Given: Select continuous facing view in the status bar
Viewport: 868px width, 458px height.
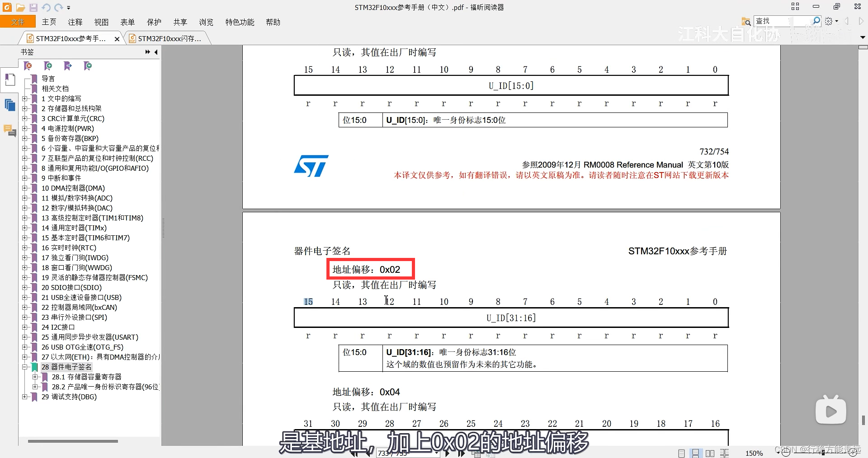Looking at the screenshot, I should (x=725, y=453).
